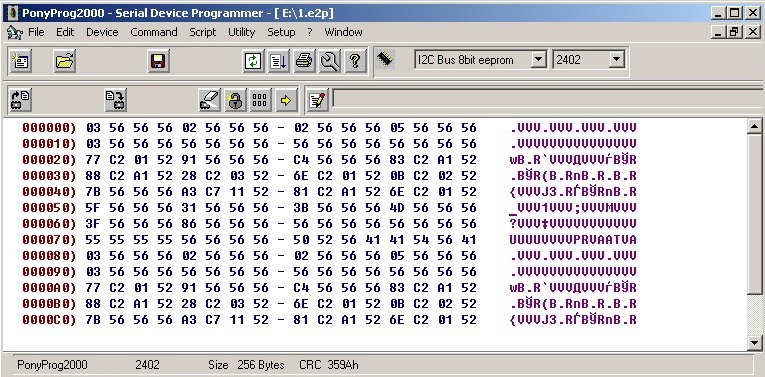Click the Reload files toolbar icon

pos(253,61)
